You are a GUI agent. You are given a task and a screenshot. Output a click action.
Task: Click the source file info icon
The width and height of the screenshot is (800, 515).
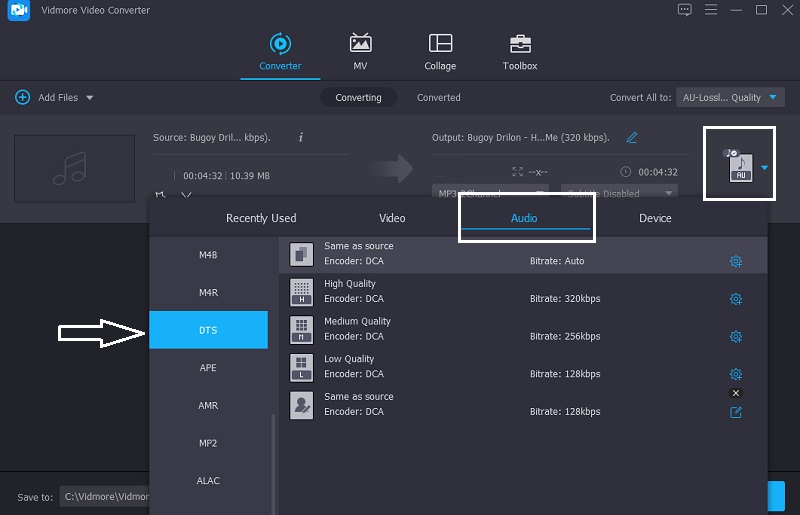(301, 137)
